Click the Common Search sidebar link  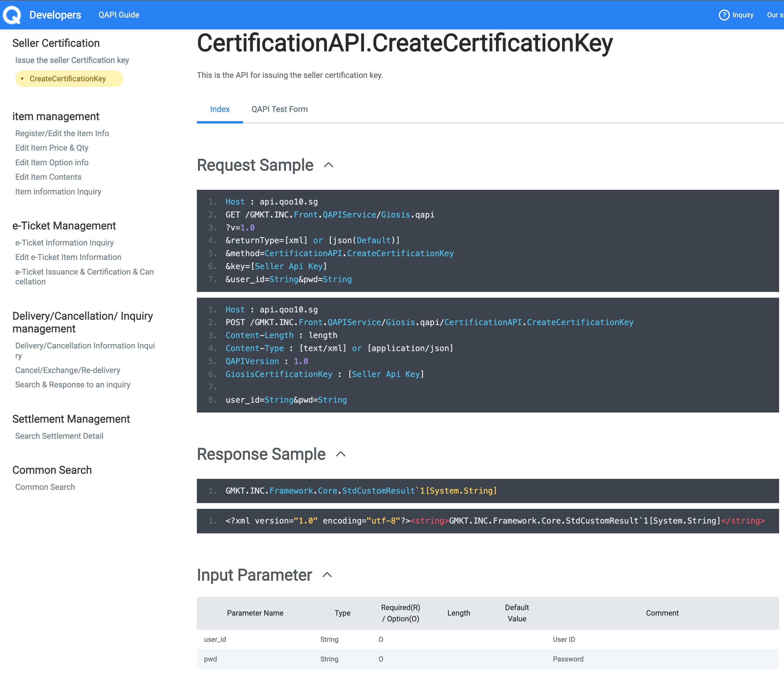click(x=45, y=487)
